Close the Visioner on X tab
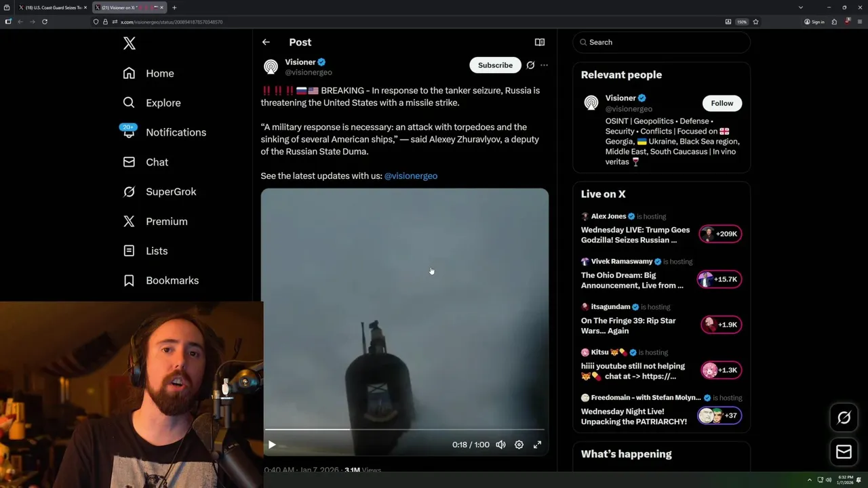868x488 pixels. tap(161, 7)
